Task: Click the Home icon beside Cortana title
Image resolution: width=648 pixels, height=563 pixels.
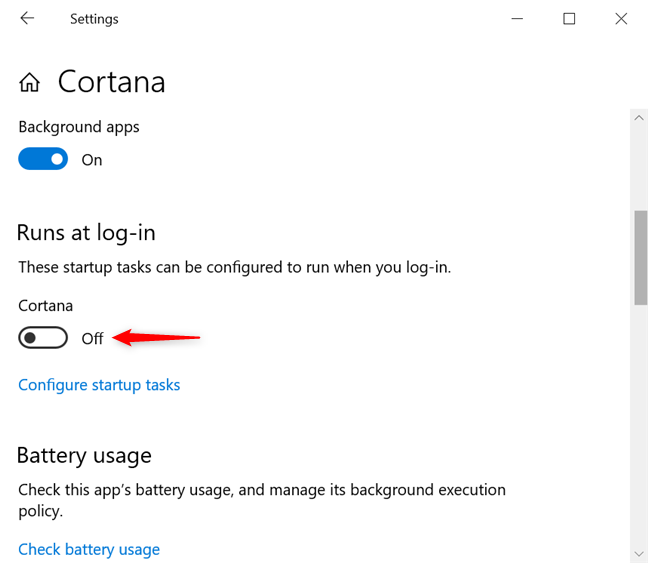Action: tap(30, 82)
